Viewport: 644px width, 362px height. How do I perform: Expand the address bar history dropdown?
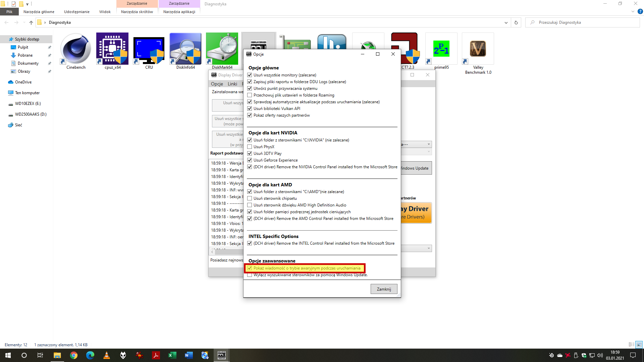pos(506,22)
